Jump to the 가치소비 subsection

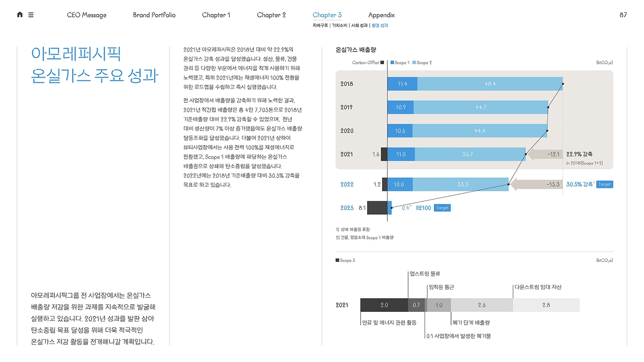pos(339,26)
